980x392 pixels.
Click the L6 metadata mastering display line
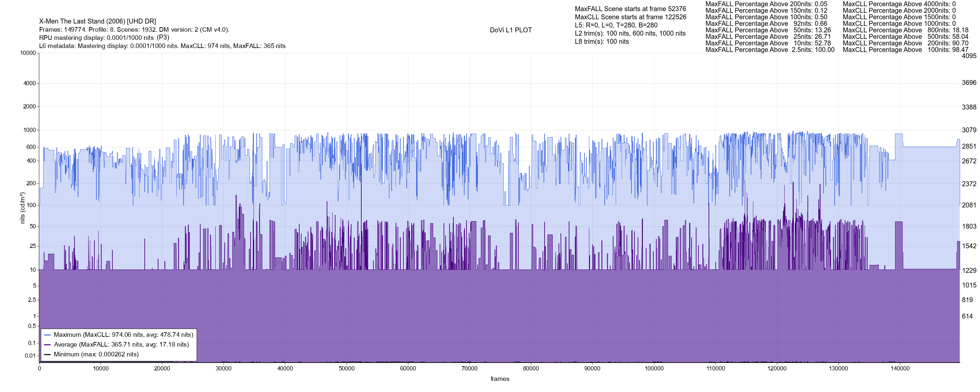point(162,46)
